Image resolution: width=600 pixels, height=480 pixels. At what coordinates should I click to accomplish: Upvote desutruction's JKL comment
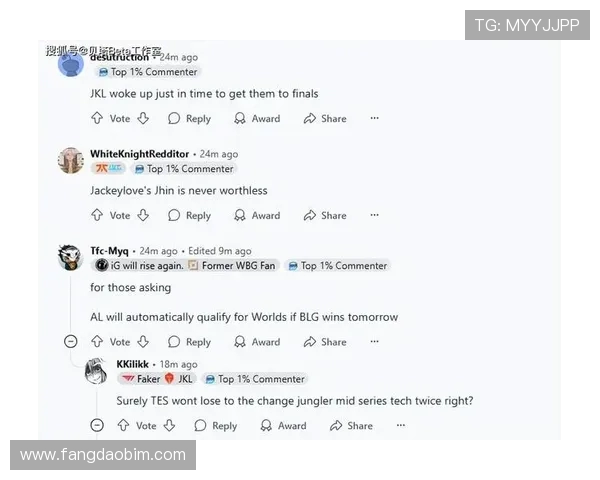click(x=97, y=118)
